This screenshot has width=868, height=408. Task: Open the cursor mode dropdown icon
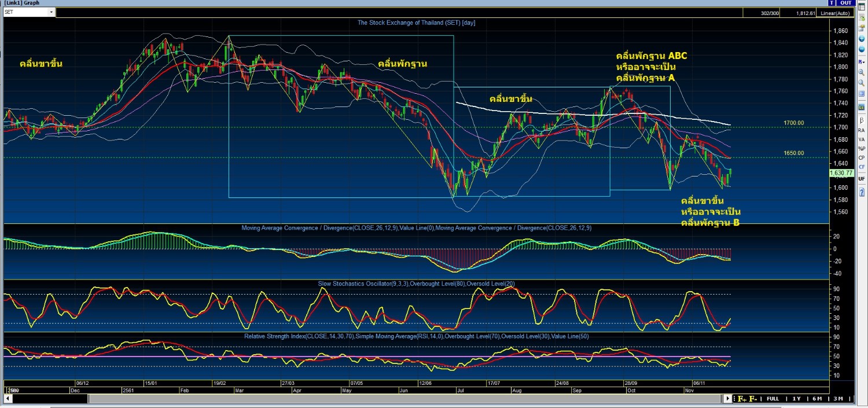pos(861,61)
